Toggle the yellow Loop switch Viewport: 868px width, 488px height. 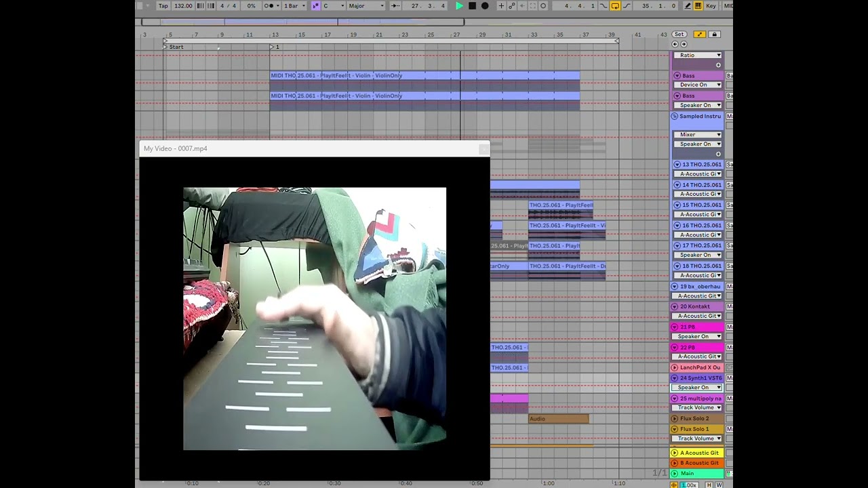[x=615, y=5]
